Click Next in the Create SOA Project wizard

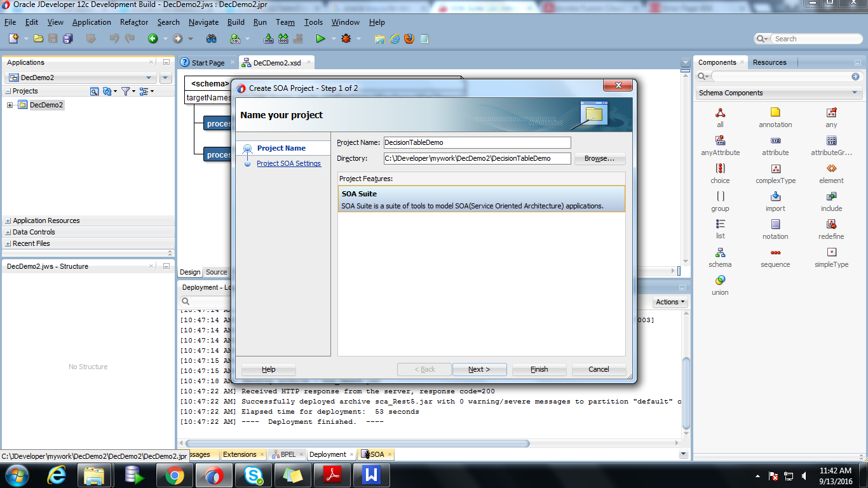(479, 369)
